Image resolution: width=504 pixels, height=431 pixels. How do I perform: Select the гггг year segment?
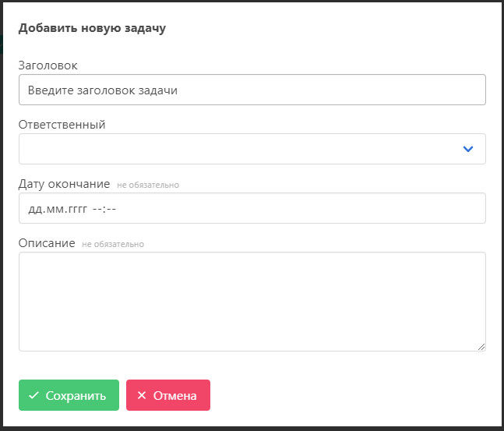pyautogui.click(x=76, y=209)
